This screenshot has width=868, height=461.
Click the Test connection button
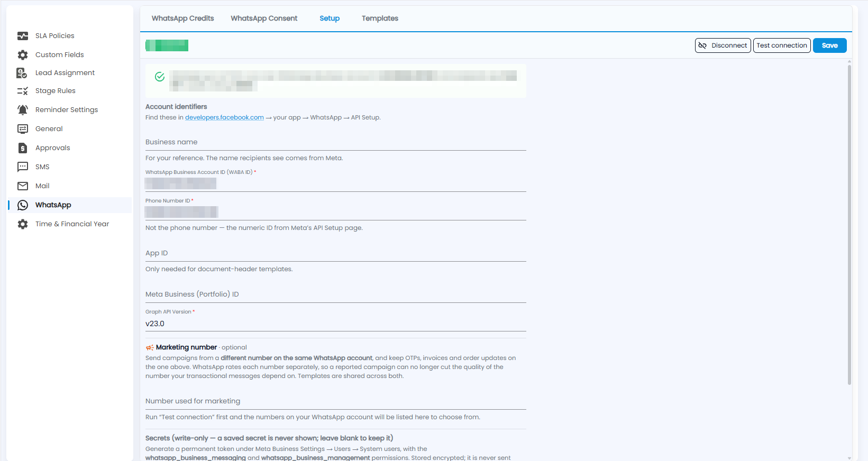click(782, 45)
